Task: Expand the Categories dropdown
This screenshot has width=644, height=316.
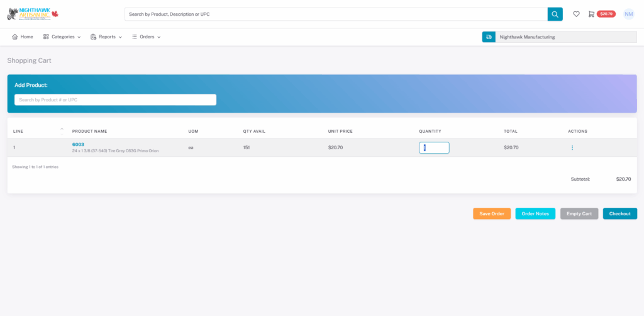Action: [62, 37]
